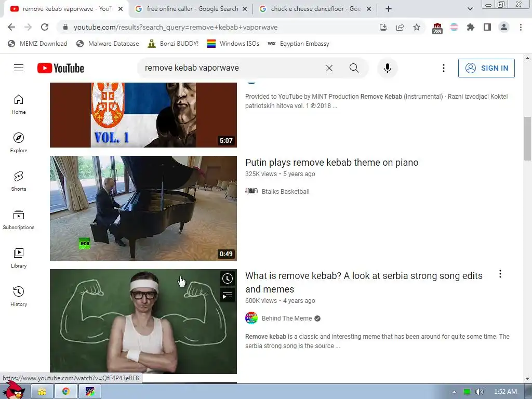Open Egyptian Embassy bookmark
Screen dimensions: 532x399
pyautogui.click(x=299, y=44)
